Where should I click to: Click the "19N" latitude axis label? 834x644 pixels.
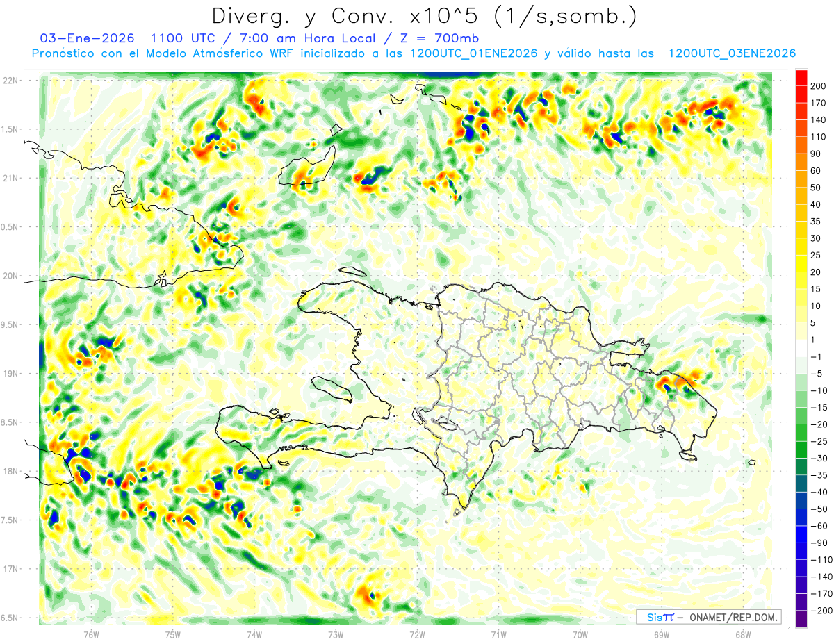pos(11,373)
